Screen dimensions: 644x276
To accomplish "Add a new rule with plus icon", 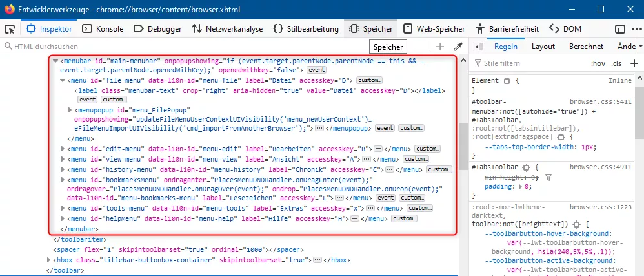I will (634, 63).
